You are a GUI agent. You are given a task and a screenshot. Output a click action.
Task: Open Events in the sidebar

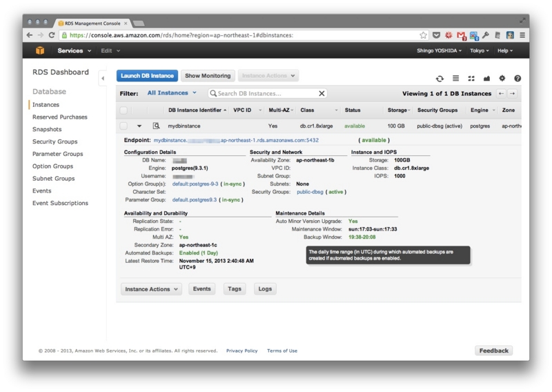[42, 191]
